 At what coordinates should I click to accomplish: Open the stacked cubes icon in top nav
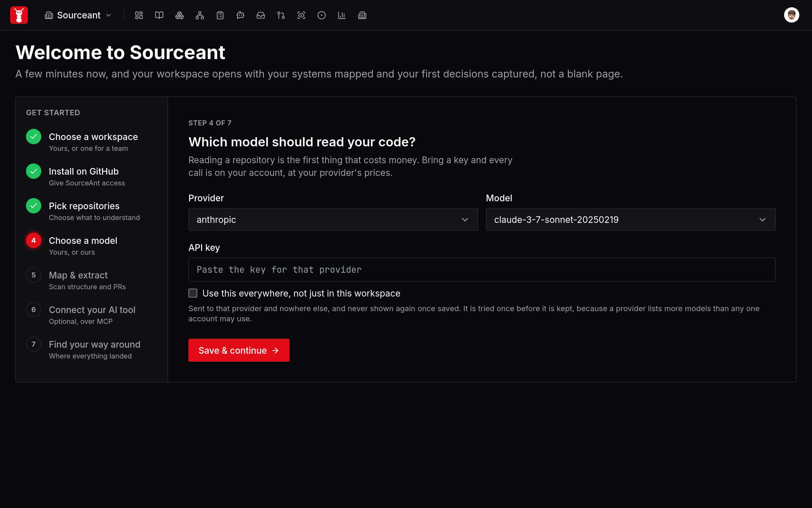pos(180,15)
